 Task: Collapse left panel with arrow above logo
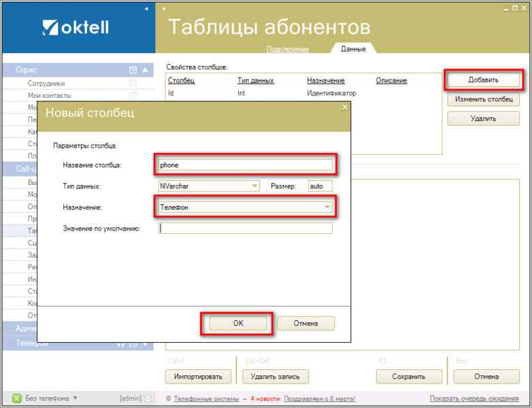point(146,9)
